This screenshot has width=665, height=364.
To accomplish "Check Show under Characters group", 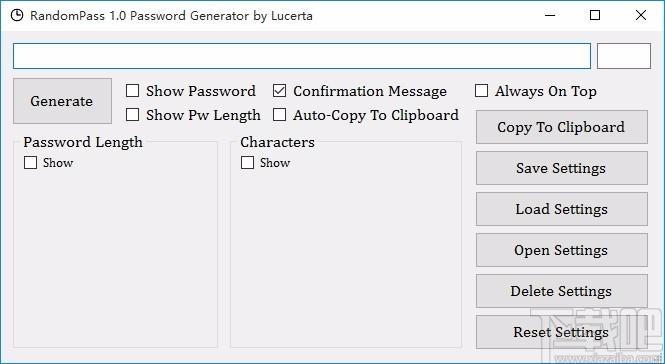I will pos(248,162).
